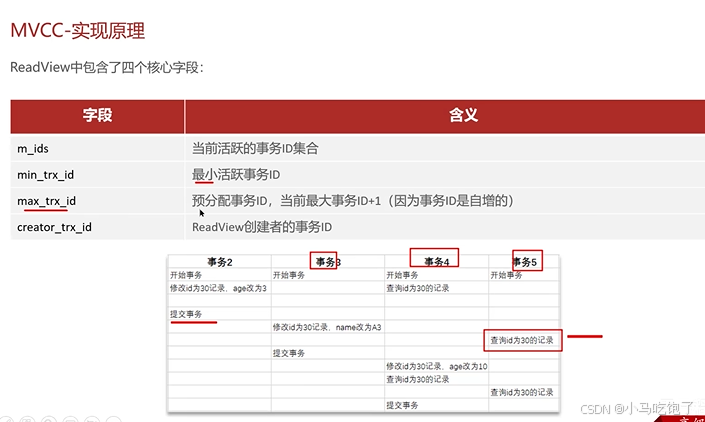
Task: Click 开始事务 in the 事务5 column
Action: click(x=506, y=275)
